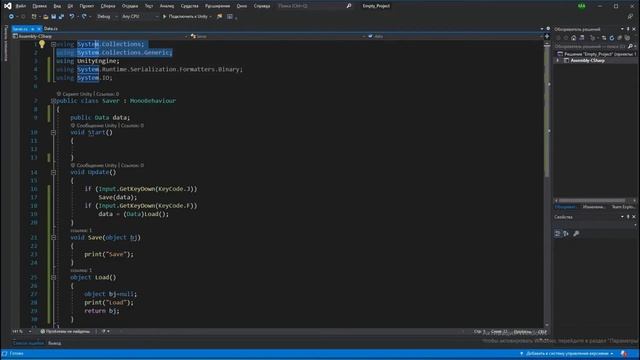Click the categorized icon in Properties panel

(x=558, y=233)
